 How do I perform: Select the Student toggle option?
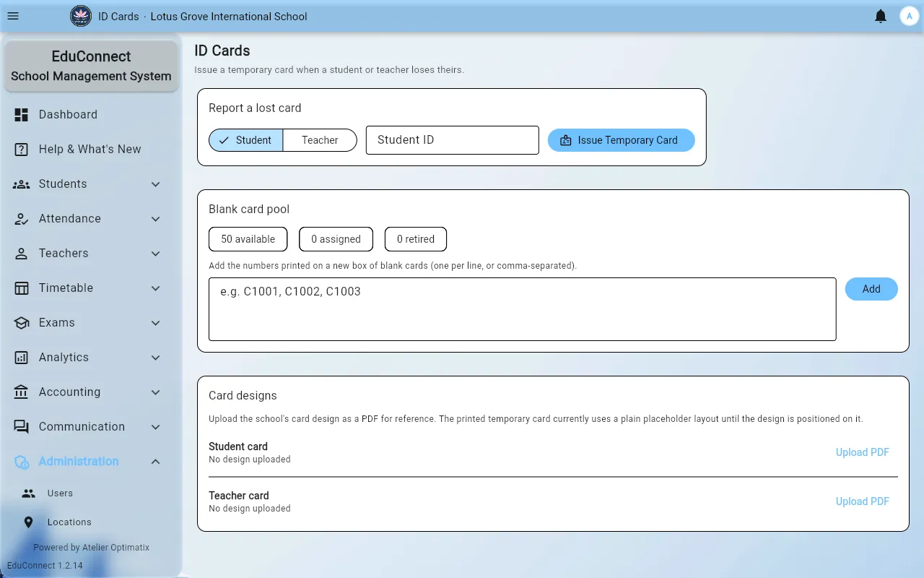tap(246, 140)
